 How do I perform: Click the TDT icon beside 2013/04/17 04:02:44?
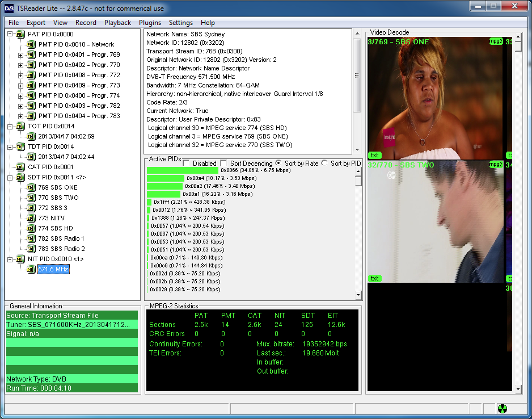32,157
